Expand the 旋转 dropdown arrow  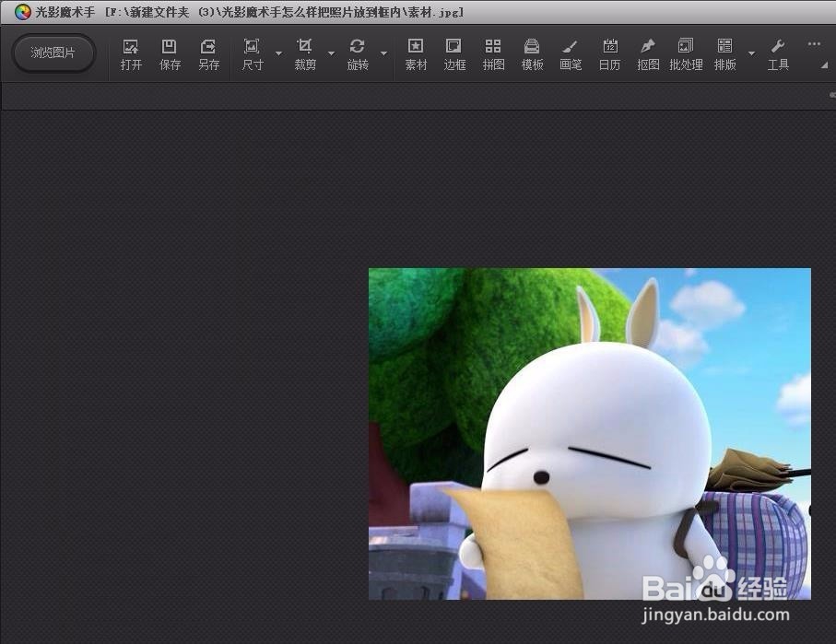click(383, 53)
